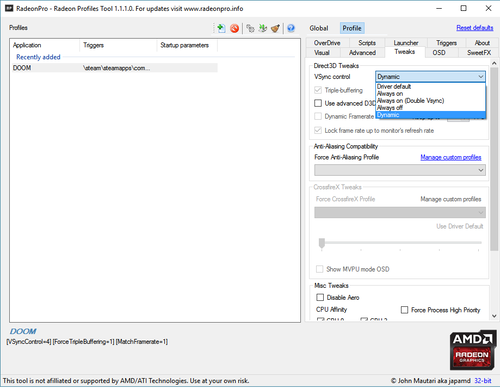Toggle the Triple-buffering checkbox

click(x=318, y=90)
